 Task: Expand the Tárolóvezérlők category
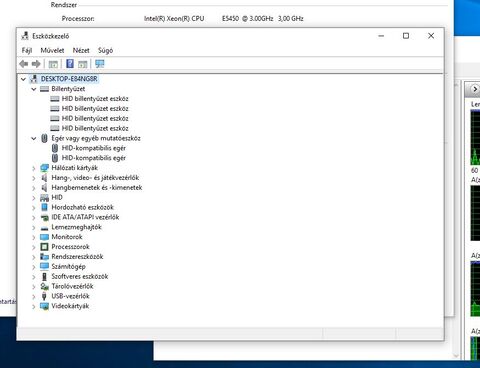coord(34,287)
